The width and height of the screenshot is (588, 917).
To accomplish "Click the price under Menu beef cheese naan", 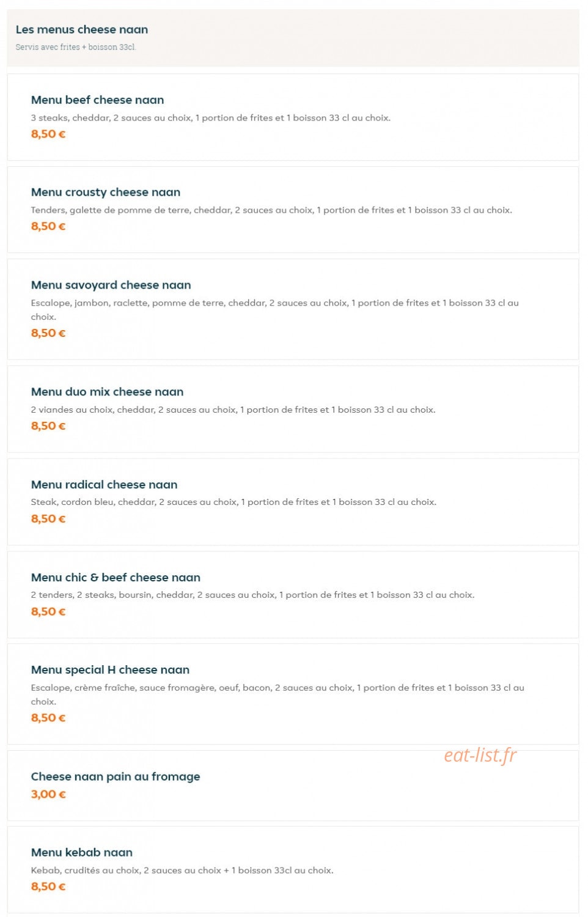I will [x=48, y=134].
